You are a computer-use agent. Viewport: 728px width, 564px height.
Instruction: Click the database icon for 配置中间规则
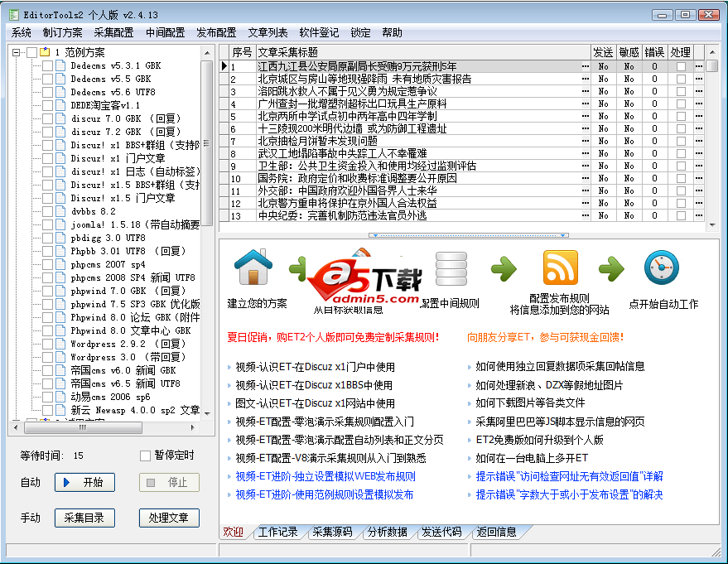451,268
